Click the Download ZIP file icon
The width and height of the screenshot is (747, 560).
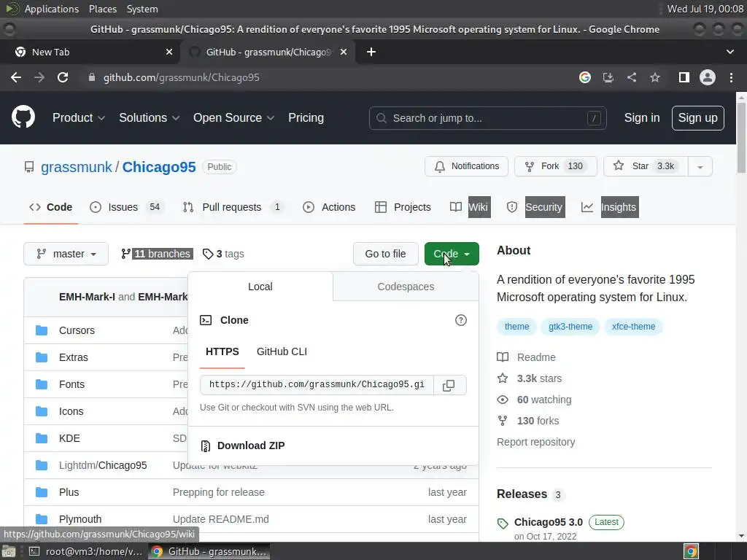[205, 446]
